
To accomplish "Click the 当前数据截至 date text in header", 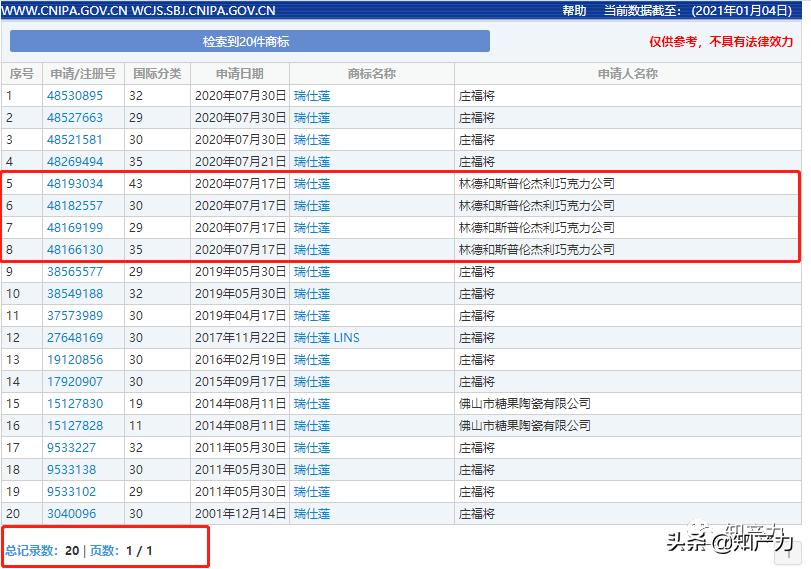I will 698,10.
